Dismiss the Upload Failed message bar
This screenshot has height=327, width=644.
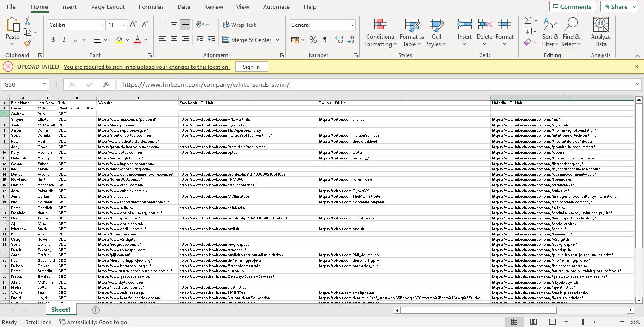(636, 67)
